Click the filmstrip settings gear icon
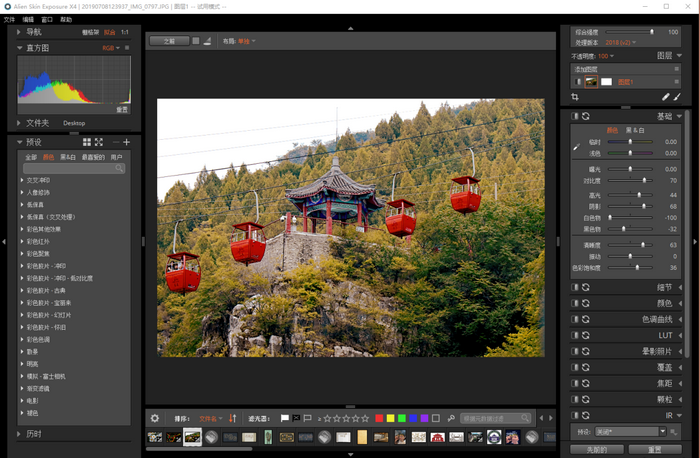Screen dimensions: 700x458 click(x=154, y=418)
